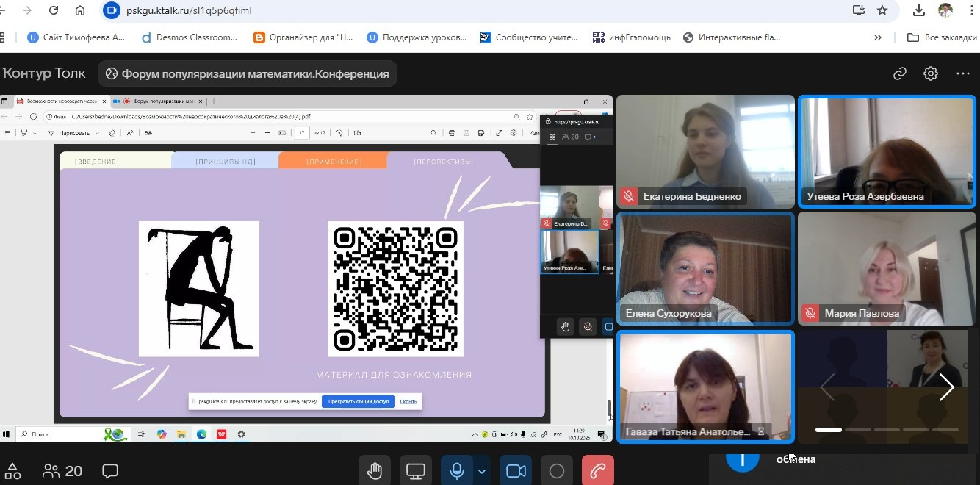
Task: Start recording with the circle button
Action: (557, 471)
